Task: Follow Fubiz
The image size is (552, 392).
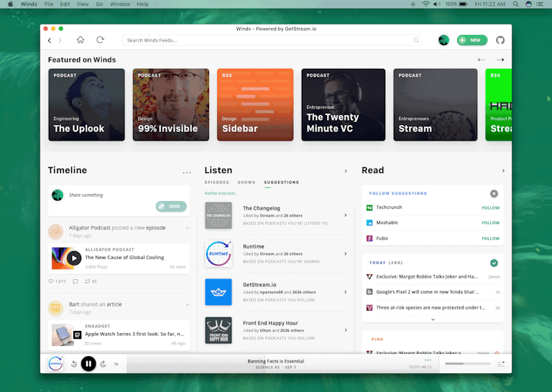Action: [490, 238]
